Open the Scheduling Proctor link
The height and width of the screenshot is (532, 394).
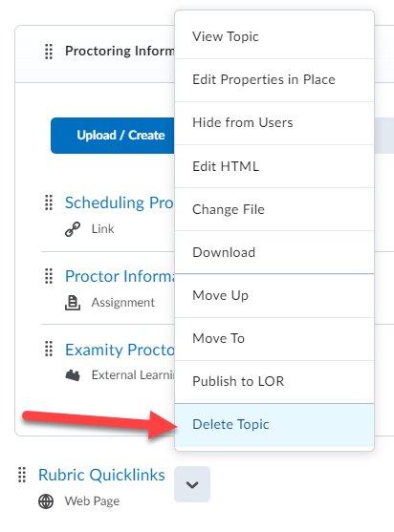[120, 202]
